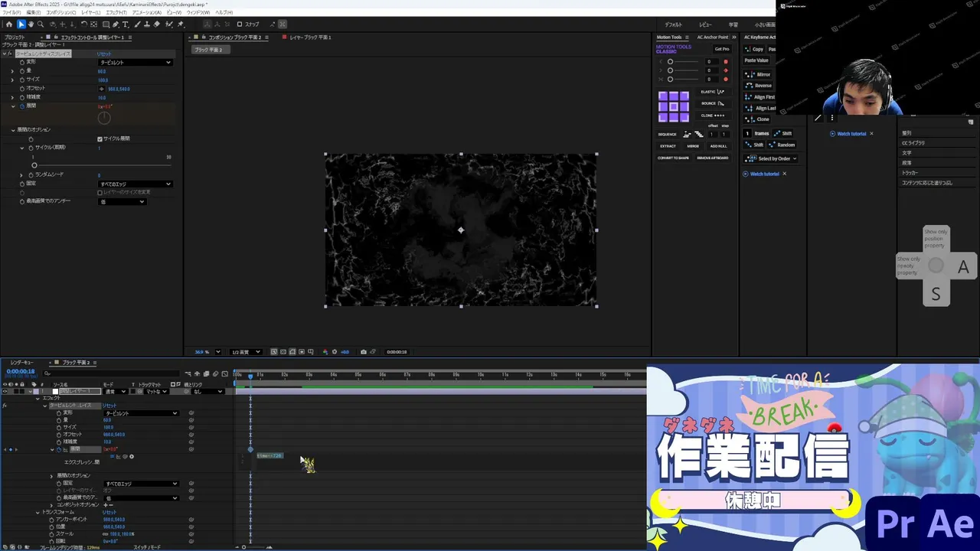Click the Graph Editor icon in timeline
Viewport: 980px width, 551px height.
(224, 373)
